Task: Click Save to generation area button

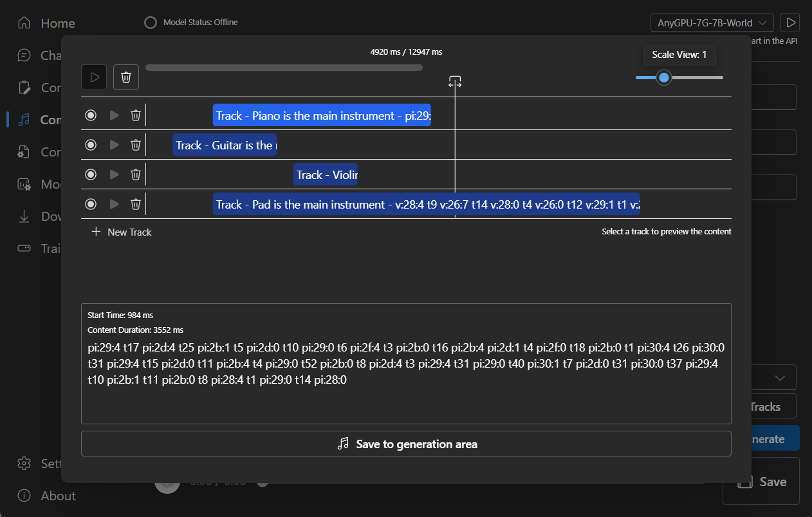Action: [x=406, y=444]
